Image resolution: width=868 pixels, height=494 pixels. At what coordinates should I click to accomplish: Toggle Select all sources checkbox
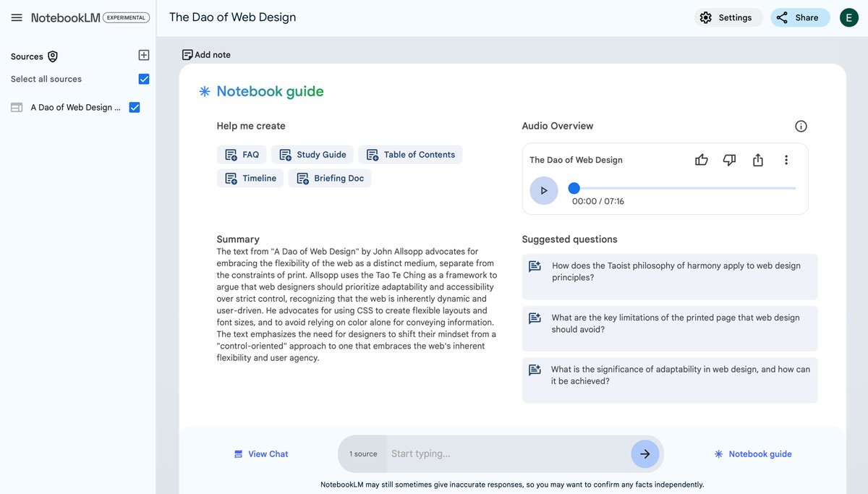pyautogui.click(x=144, y=79)
